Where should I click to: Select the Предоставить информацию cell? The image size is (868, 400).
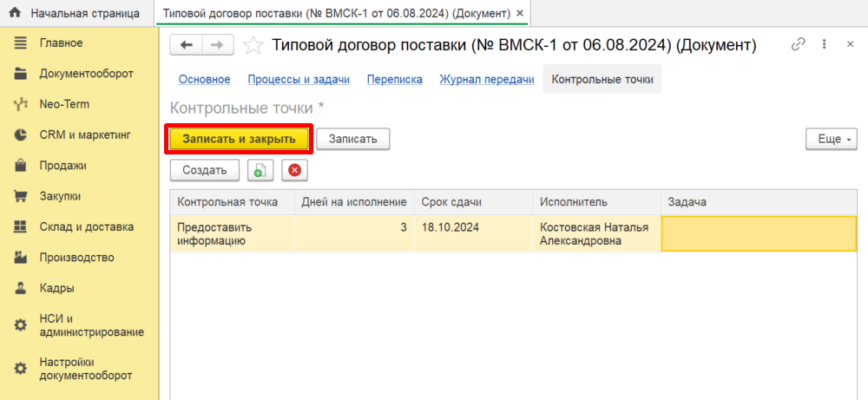(233, 234)
